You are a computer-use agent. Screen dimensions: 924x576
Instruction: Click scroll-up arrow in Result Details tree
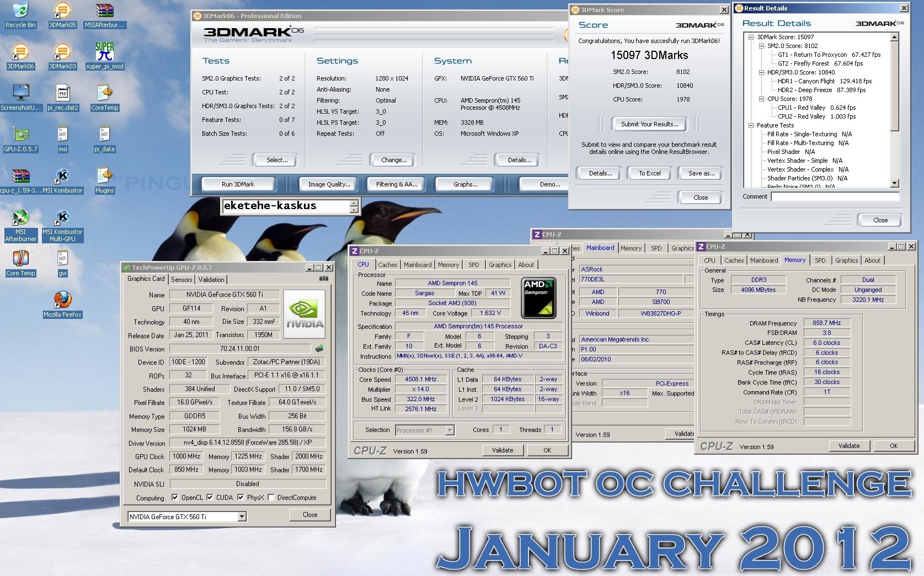(x=895, y=37)
